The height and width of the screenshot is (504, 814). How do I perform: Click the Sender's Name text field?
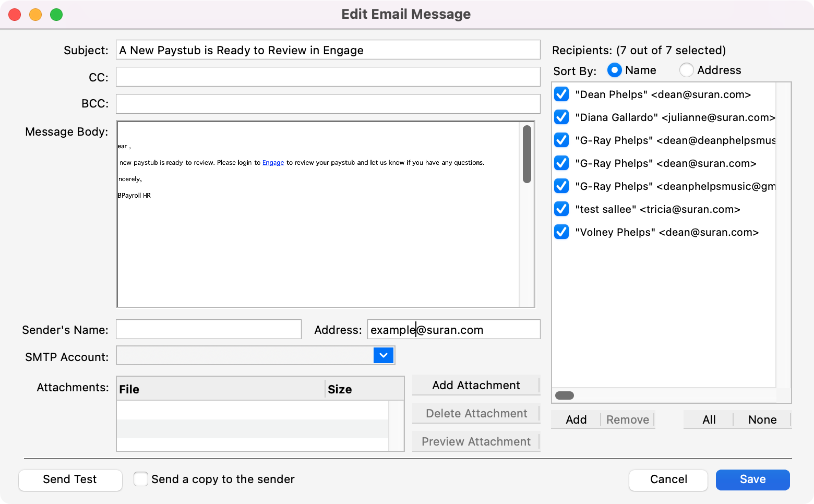[209, 330]
